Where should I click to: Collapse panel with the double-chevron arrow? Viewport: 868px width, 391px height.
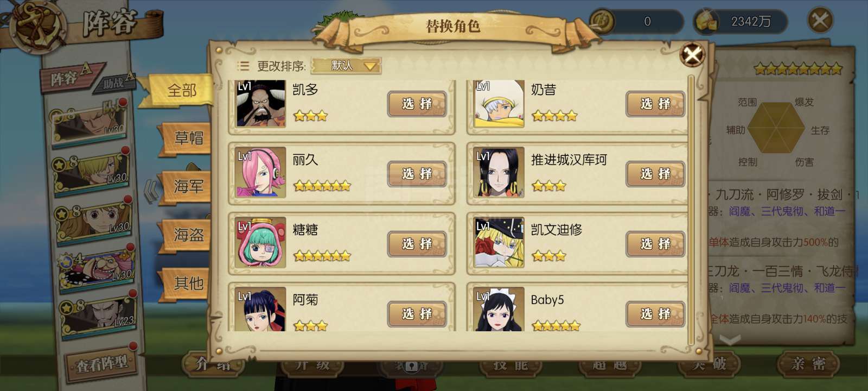point(151,191)
